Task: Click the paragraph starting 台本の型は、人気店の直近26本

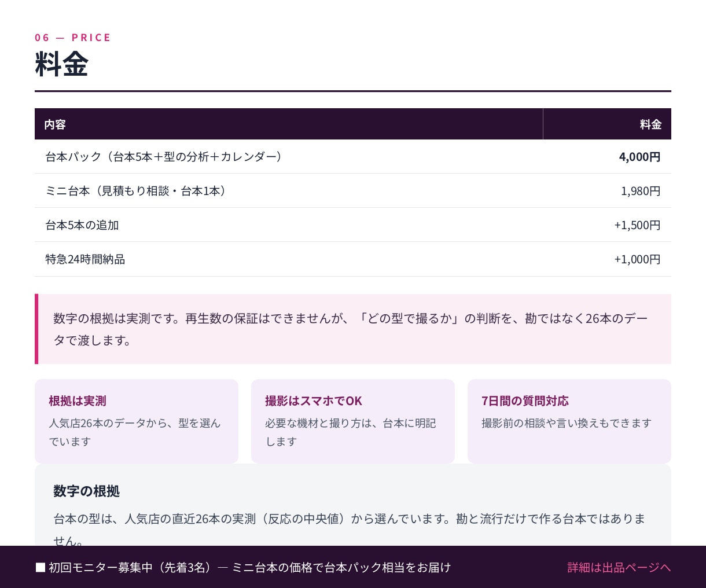Action: pos(350,530)
